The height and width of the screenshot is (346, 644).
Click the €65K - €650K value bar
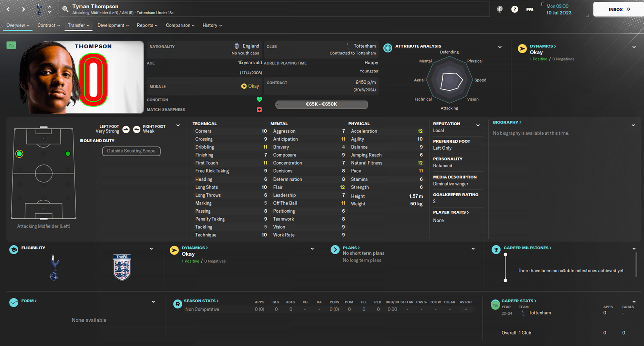click(321, 104)
